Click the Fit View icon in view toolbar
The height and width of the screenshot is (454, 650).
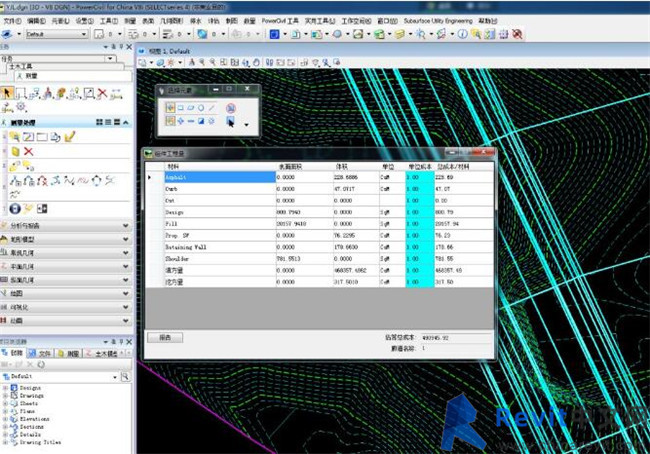point(235,62)
